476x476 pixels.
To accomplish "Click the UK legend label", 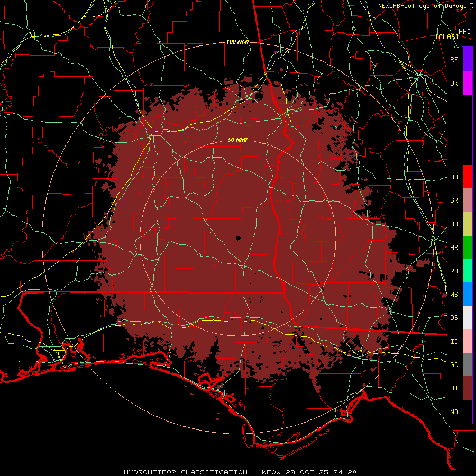I will (x=454, y=83).
